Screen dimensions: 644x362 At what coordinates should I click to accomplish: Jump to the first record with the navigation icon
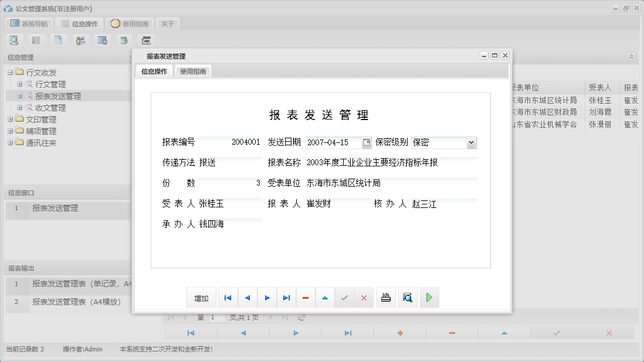[228, 298]
